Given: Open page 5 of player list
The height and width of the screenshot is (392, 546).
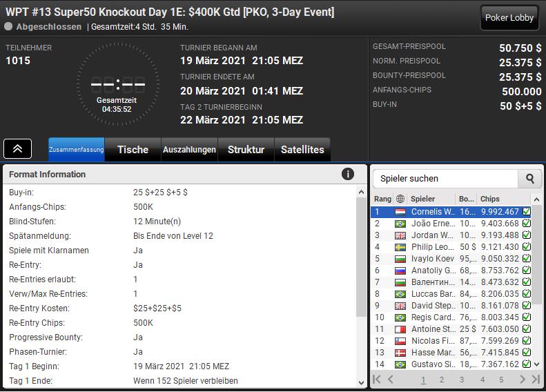Looking at the screenshot, I should click(x=501, y=380).
